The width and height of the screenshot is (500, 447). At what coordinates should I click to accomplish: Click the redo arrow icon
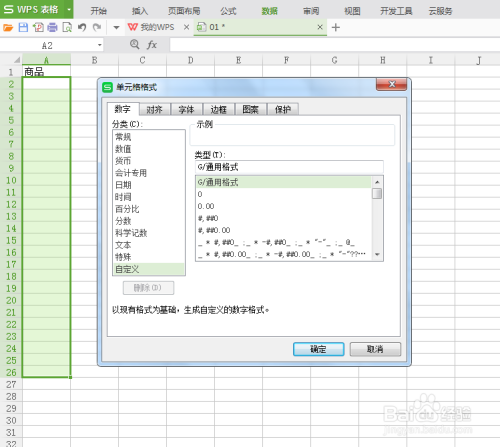(x=97, y=27)
